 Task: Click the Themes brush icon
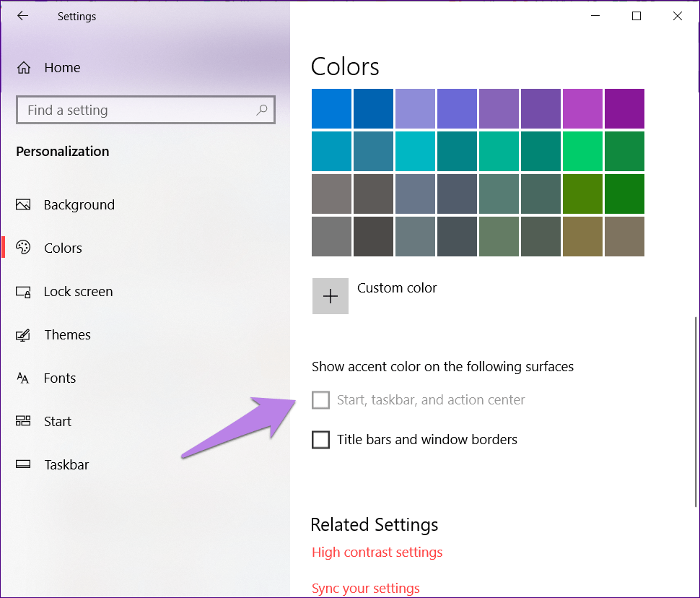[x=23, y=335]
